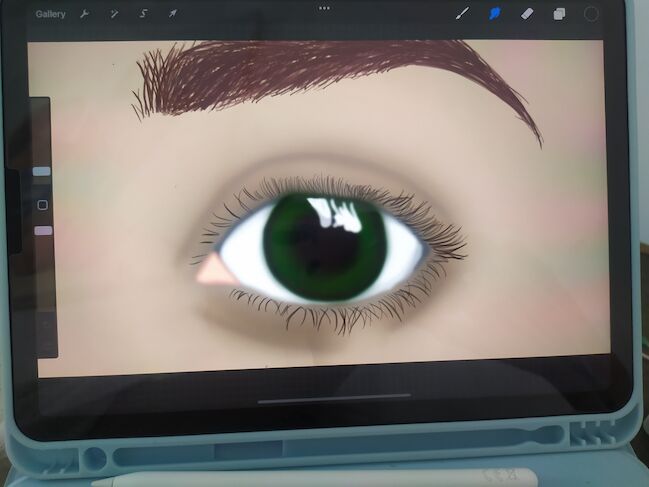Select the Smudge finger tool

pyautogui.click(x=494, y=14)
